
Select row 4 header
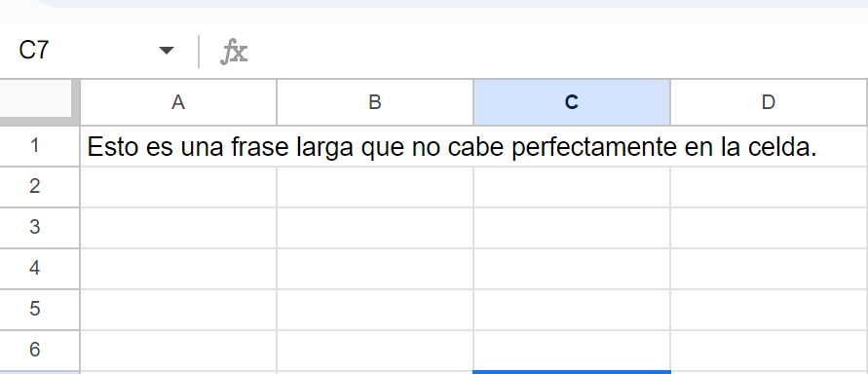(35, 269)
